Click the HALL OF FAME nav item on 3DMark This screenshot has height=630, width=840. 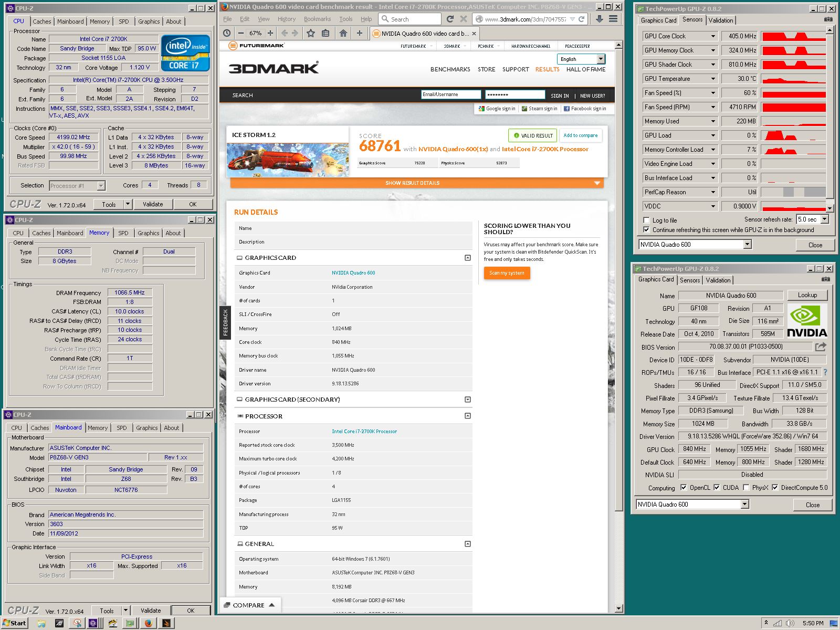coord(586,69)
